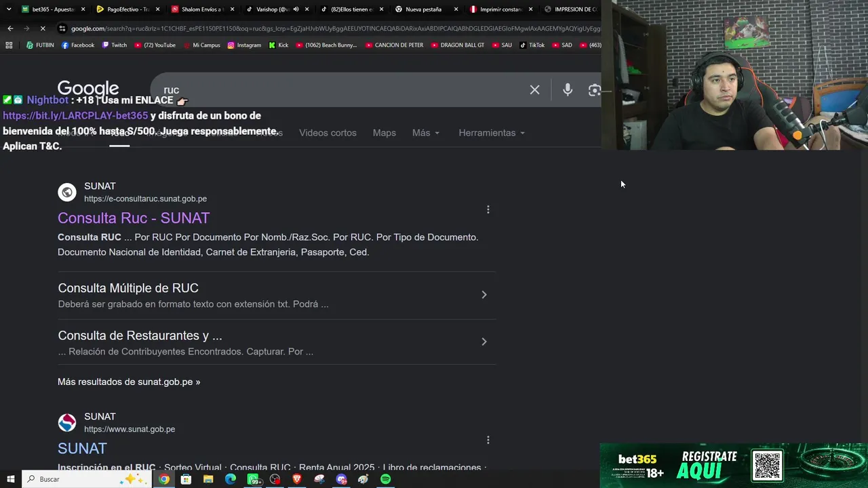Open the Windows Start menu

(x=11, y=479)
